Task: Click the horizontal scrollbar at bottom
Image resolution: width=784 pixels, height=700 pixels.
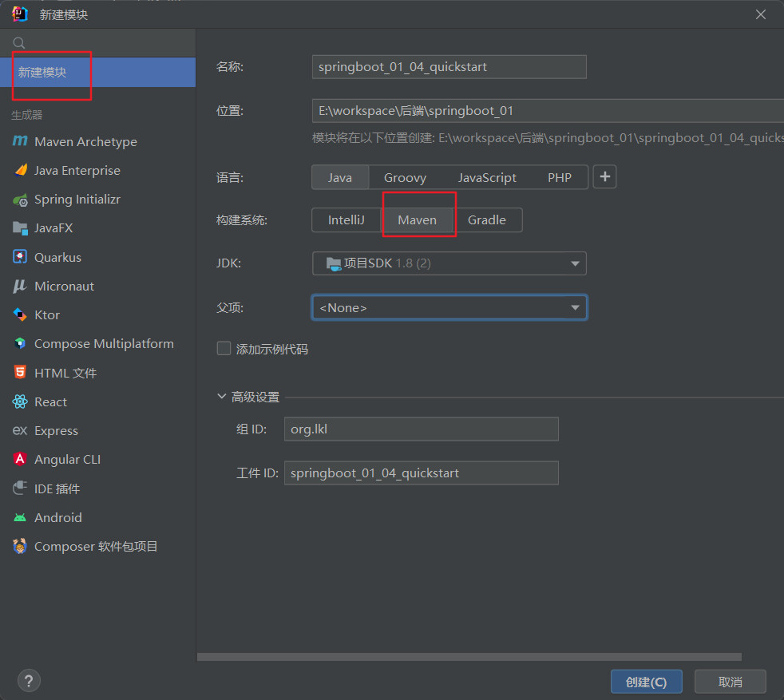Action: tap(469, 657)
